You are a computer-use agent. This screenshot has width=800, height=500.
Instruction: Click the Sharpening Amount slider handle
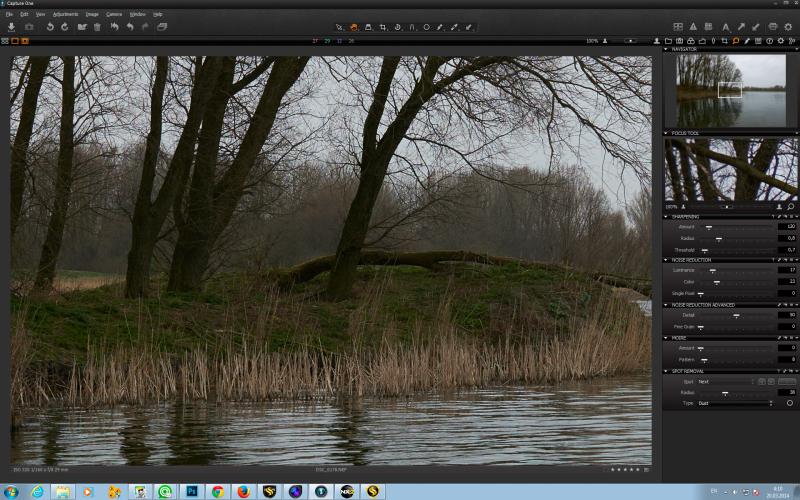click(x=709, y=228)
